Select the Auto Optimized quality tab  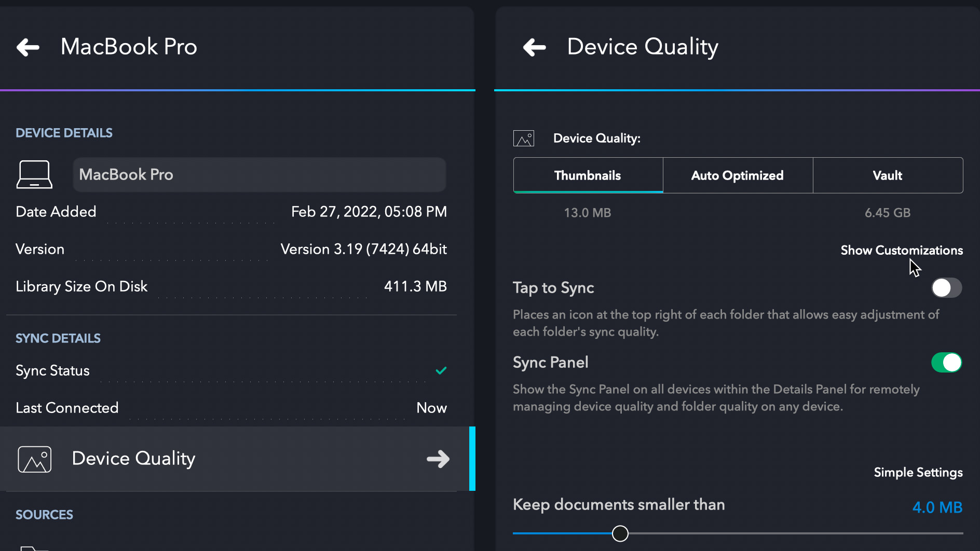click(738, 175)
